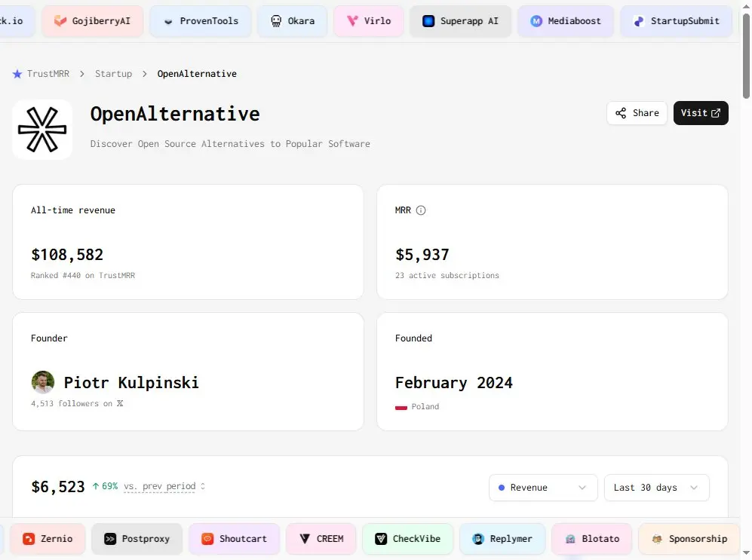
Task: Click the CheckVibe logo icon
Action: pos(381,539)
